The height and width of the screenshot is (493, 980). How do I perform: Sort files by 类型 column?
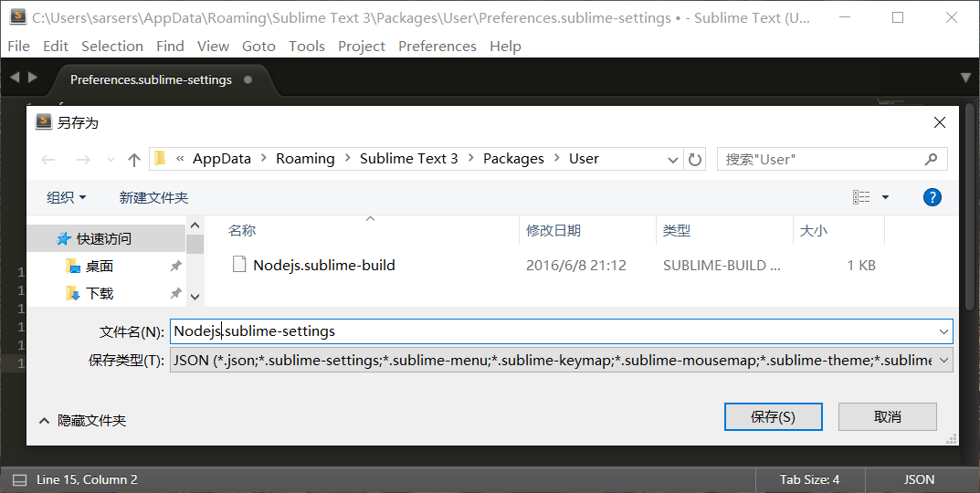tap(676, 231)
